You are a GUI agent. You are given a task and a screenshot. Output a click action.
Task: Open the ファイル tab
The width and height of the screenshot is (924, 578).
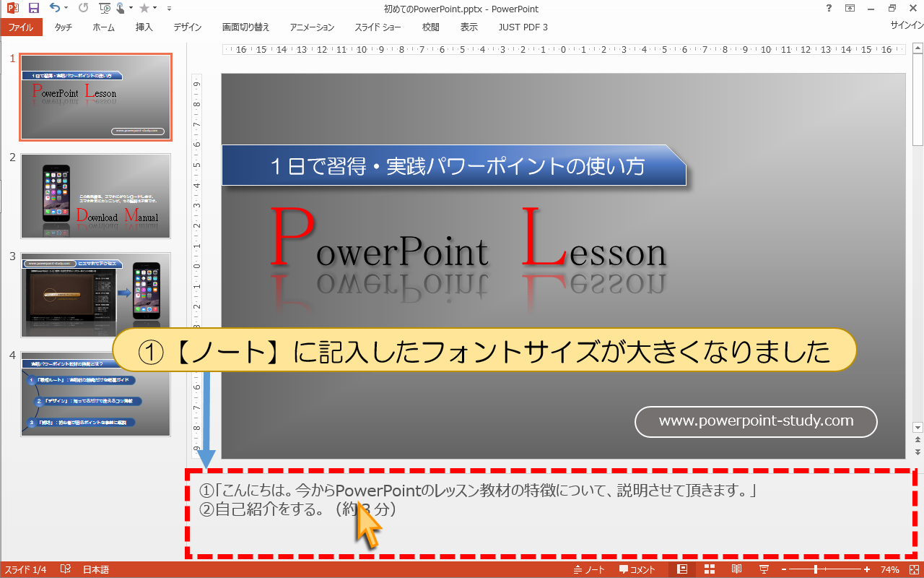point(21,27)
